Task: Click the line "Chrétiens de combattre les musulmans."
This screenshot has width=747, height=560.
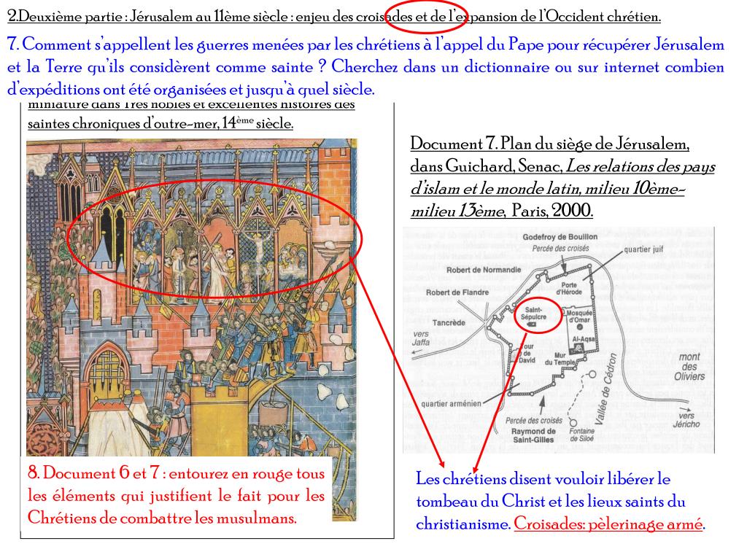Action: click(162, 518)
